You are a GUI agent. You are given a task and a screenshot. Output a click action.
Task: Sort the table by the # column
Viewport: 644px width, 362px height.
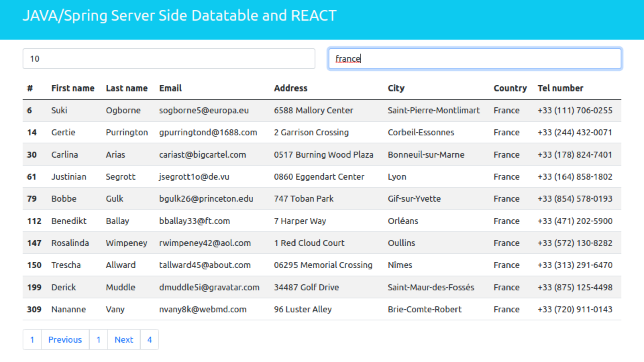[30, 88]
